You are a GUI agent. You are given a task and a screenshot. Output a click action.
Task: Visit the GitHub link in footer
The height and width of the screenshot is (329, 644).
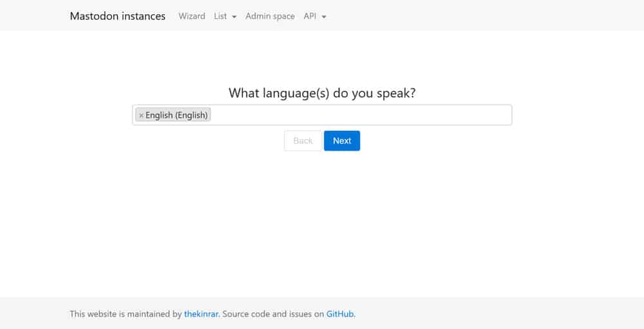click(x=340, y=314)
